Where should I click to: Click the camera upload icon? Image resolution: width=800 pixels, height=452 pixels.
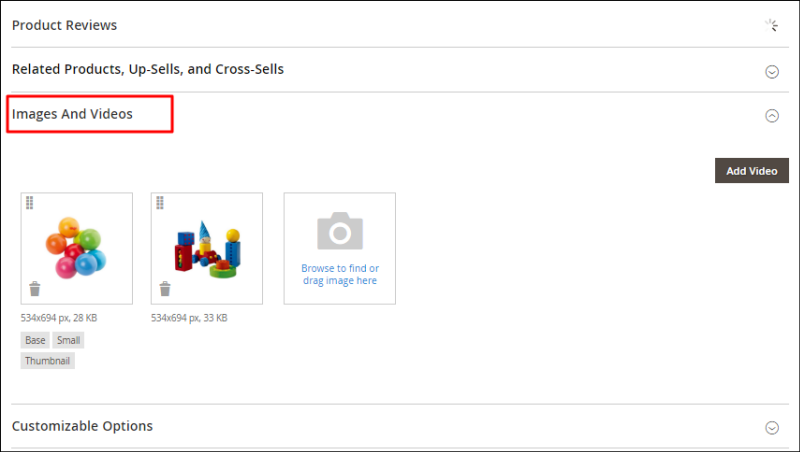pos(340,231)
